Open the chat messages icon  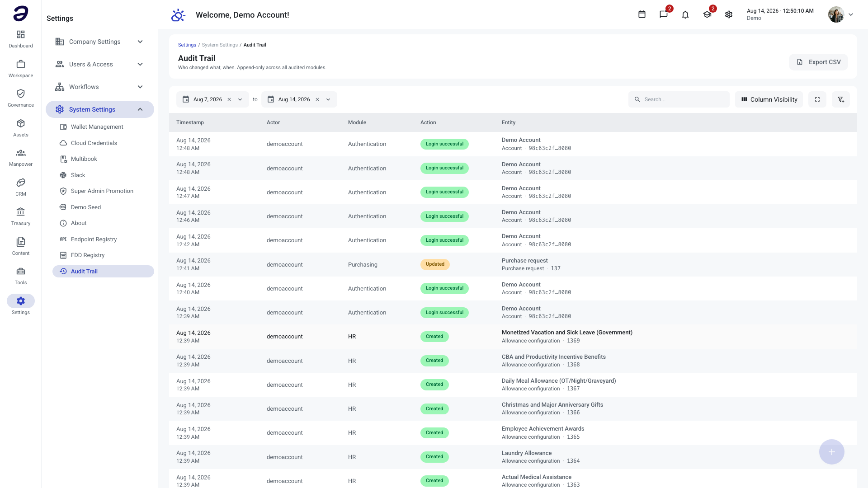pos(663,14)
